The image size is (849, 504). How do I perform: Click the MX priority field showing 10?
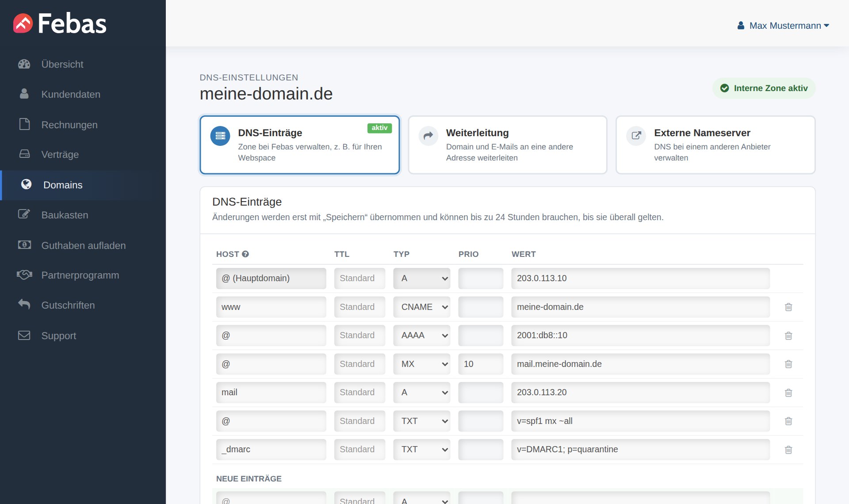[x=481, y=364]
